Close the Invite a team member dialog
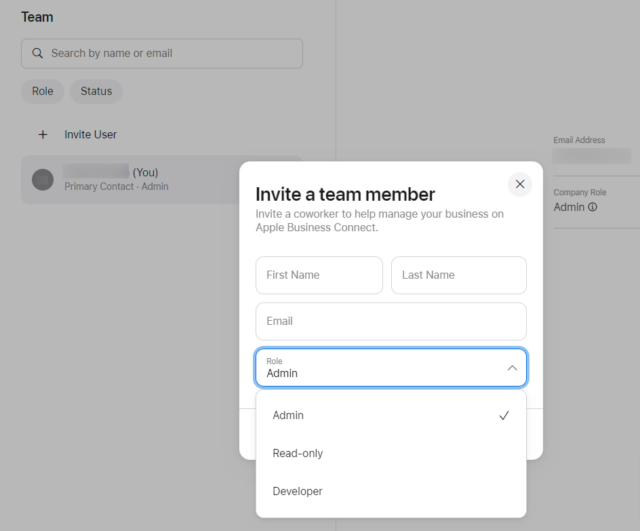The image size is (640, 531). [x=519, y=184]
